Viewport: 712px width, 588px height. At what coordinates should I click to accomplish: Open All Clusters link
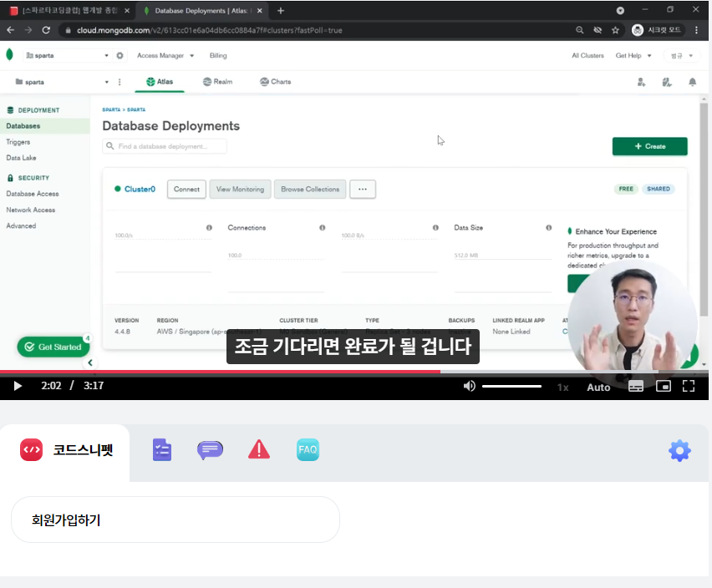587,55
